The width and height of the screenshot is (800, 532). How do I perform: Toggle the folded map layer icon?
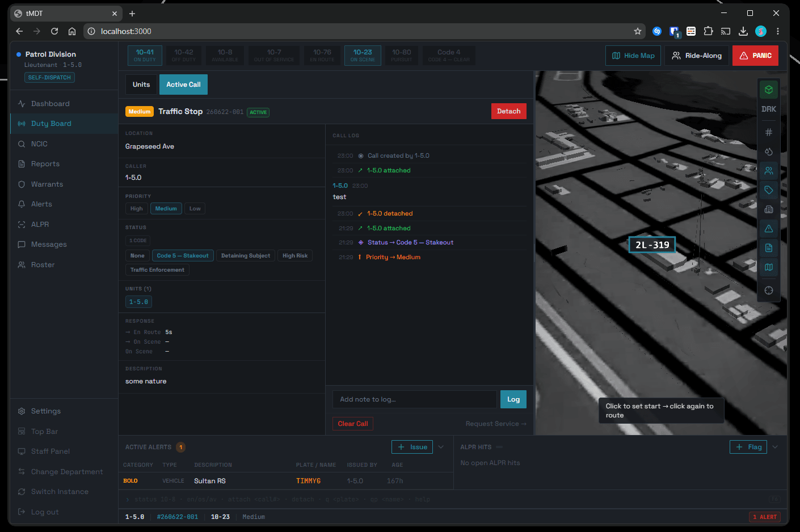coord(769,267)
